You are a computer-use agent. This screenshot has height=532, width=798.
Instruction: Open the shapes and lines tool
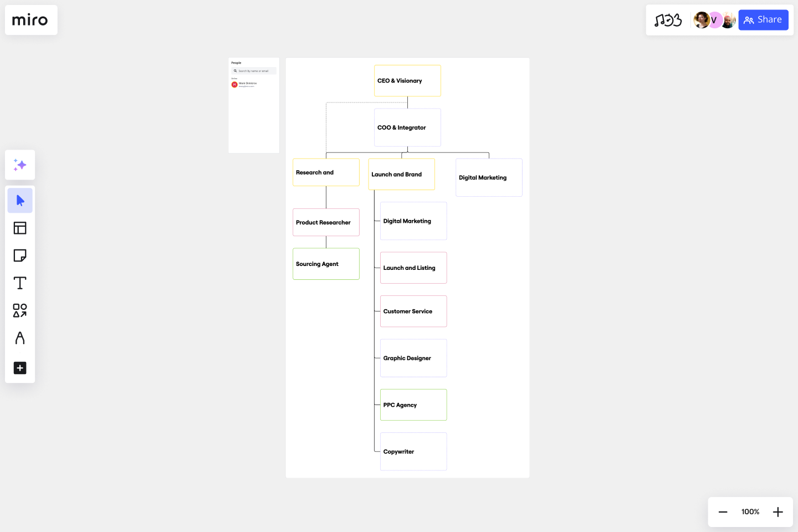point(20,310)
